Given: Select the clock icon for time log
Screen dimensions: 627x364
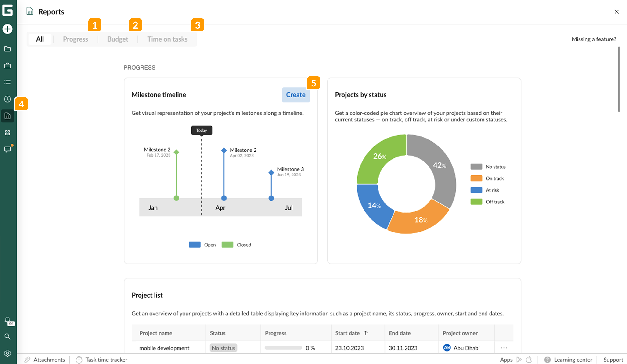Looking at the screenshot, I should pyautogui.click(x=7, y=99).
